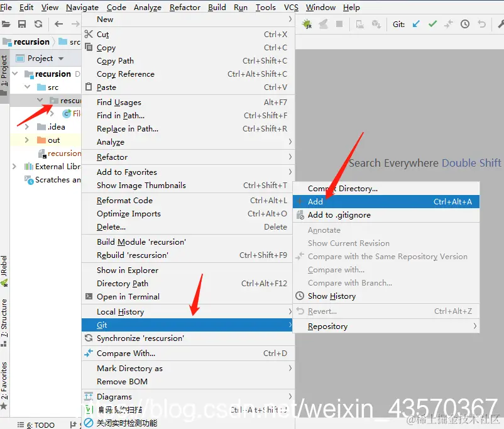
Task: Open the New submenu
Action: pos(188,19)
